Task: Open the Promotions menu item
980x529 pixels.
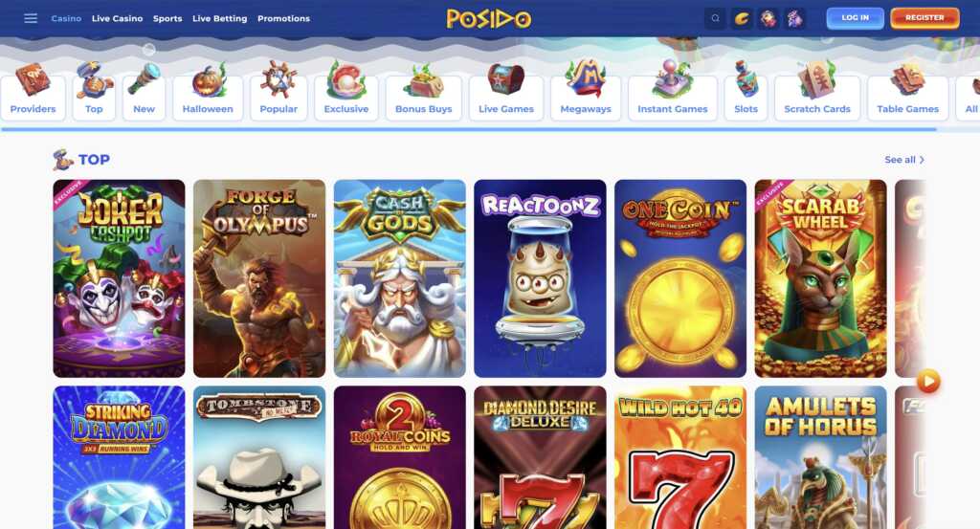Action: pos(283,18)
